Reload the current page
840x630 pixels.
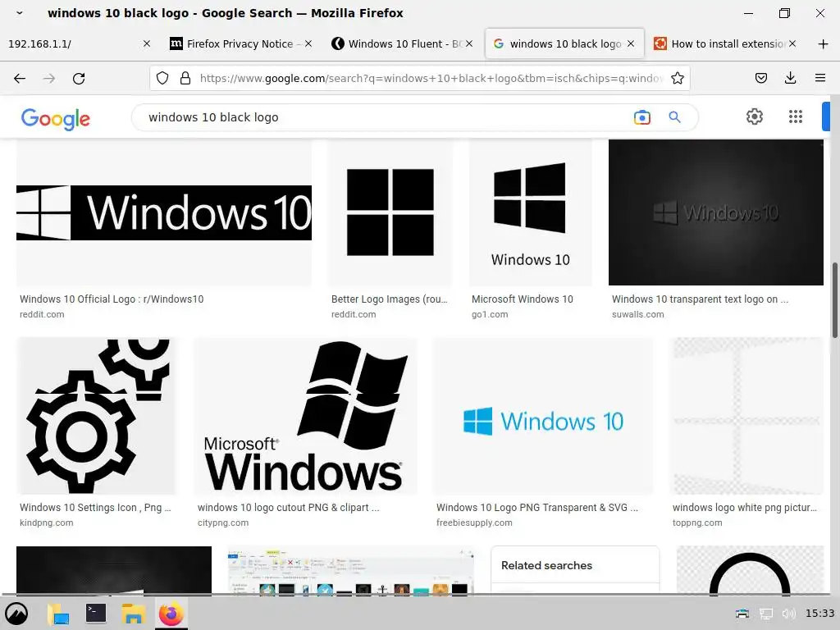point(79,78)
